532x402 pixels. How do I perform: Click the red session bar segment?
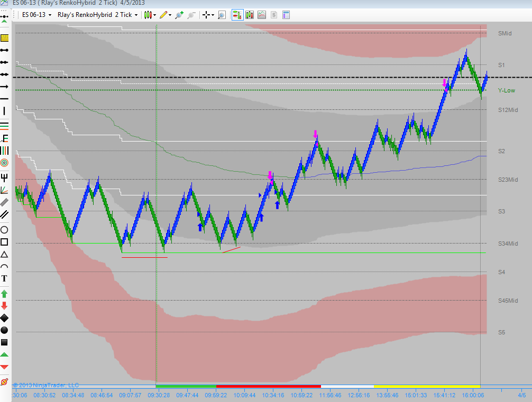click(x=268, y=386)
